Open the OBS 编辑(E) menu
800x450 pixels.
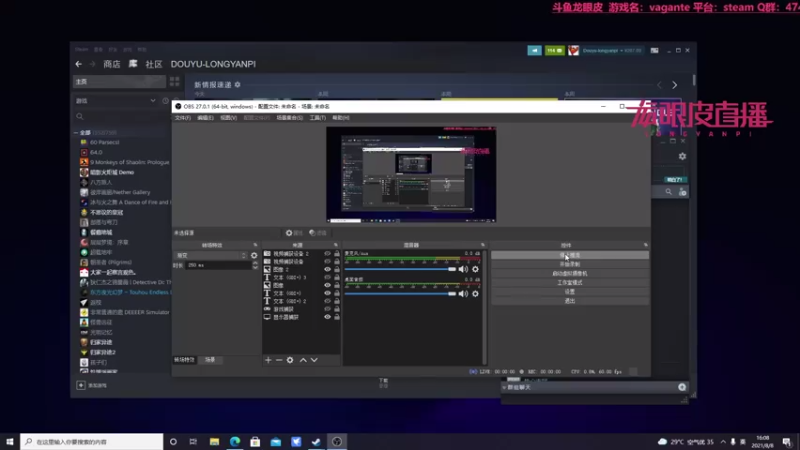click(x=206, y=118)
